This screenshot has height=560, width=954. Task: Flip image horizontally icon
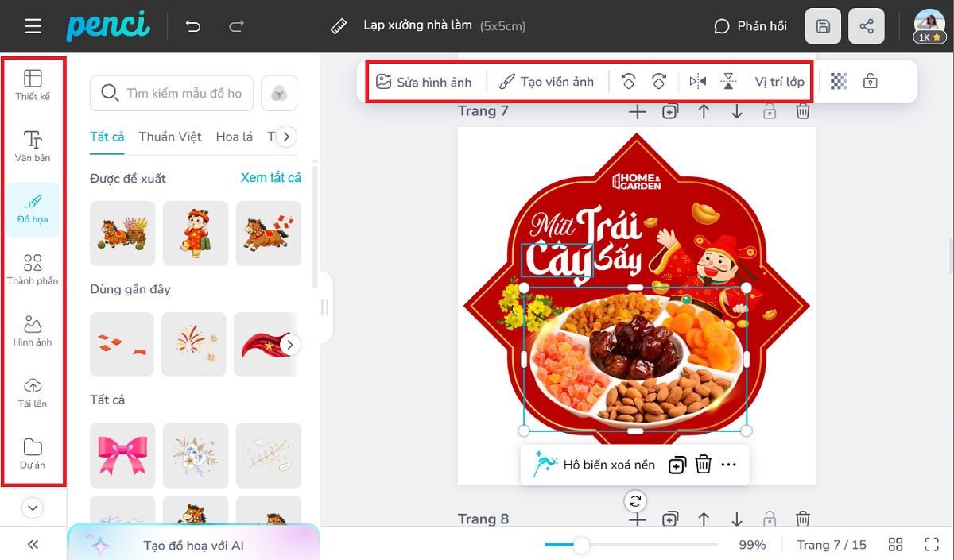[698, 81]
